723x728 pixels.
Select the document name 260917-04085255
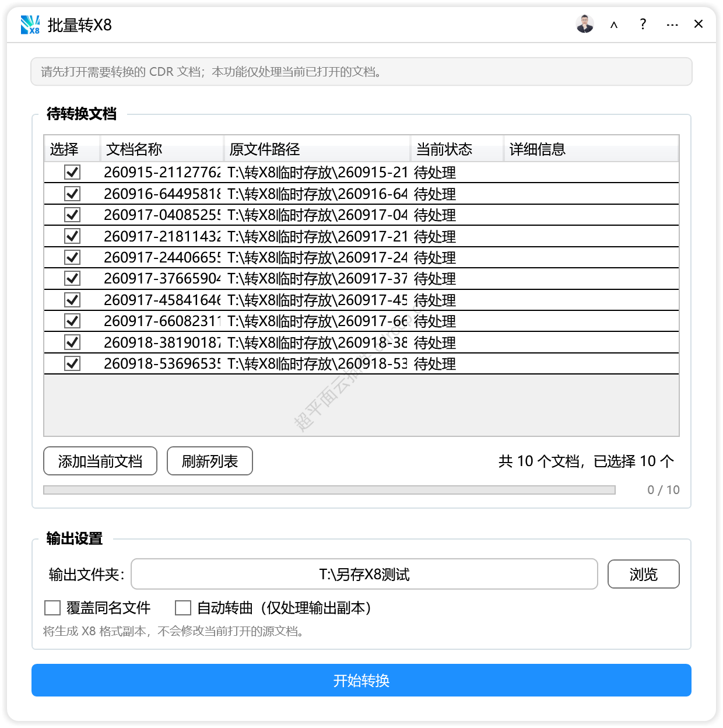coord(162,215)
